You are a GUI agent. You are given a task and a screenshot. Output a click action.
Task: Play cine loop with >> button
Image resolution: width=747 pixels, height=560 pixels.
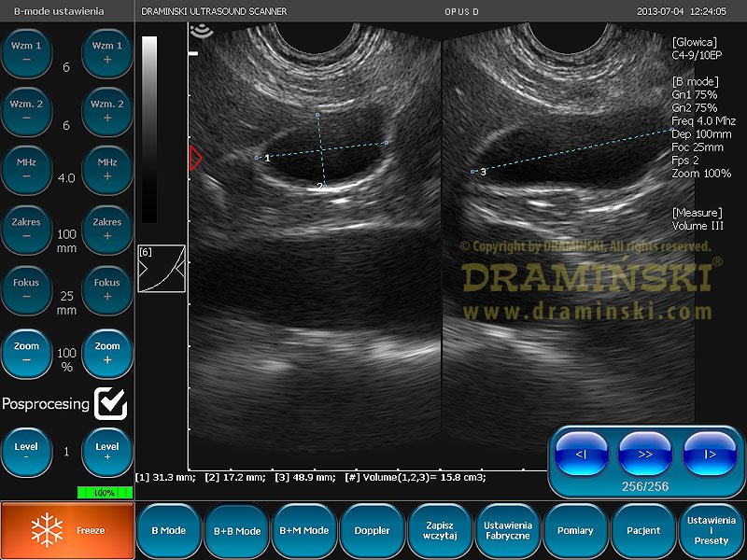[645, 454]
